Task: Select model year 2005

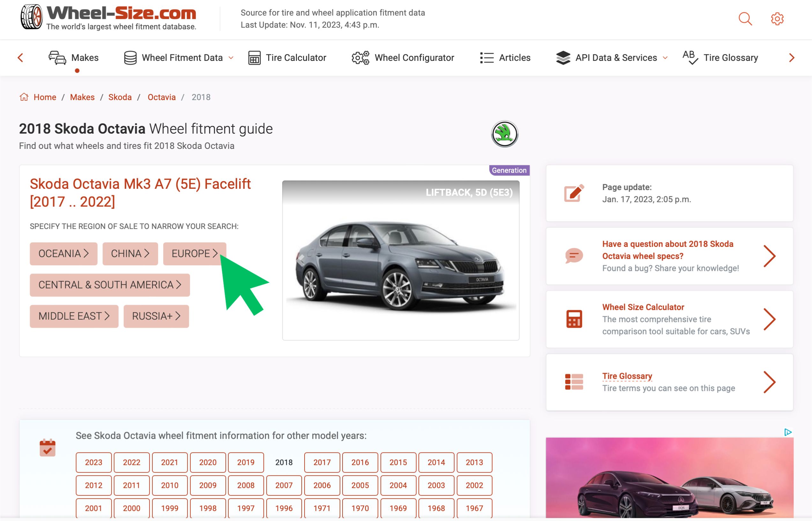Action: coord(360,486)
